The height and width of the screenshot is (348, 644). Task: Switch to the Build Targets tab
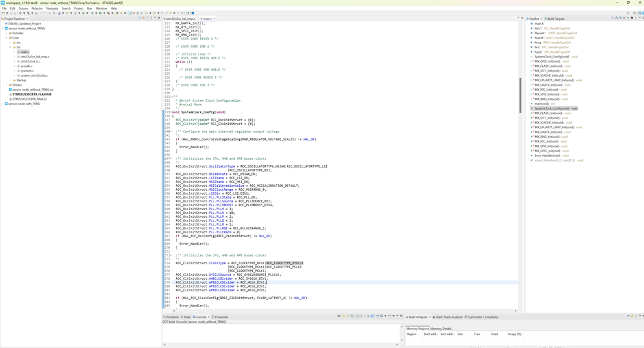(554, 19)
